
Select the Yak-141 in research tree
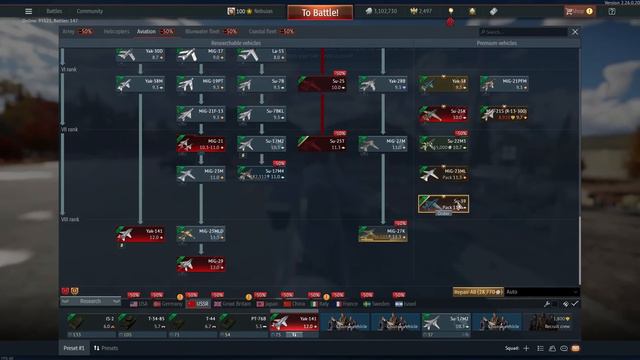pyautogui.click(x=140, y=234)
